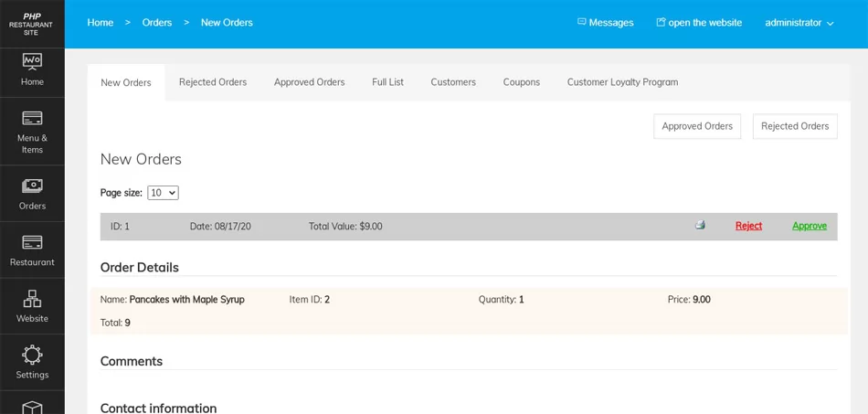The height and width of the screenshot is (414, 868).
Task: Click the Comments heading
Action: tap(132, 361)
